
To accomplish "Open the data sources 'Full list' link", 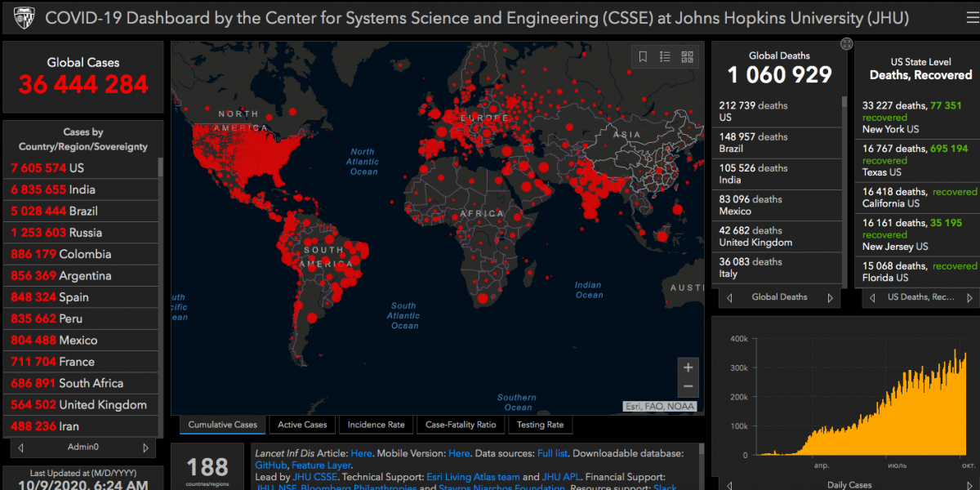I will [554, 452].
